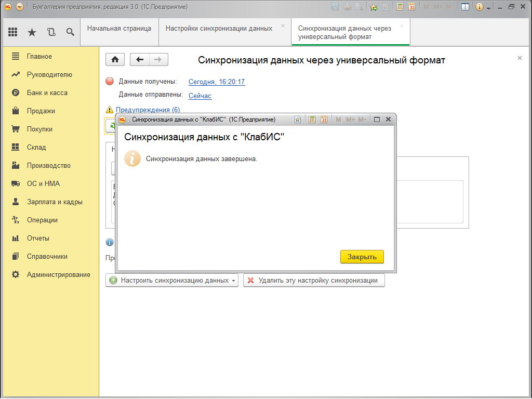Add to favorites star icon in main title bar
Image resolution: width=532 pixels, height=399 pixels.
pos(374,7)
